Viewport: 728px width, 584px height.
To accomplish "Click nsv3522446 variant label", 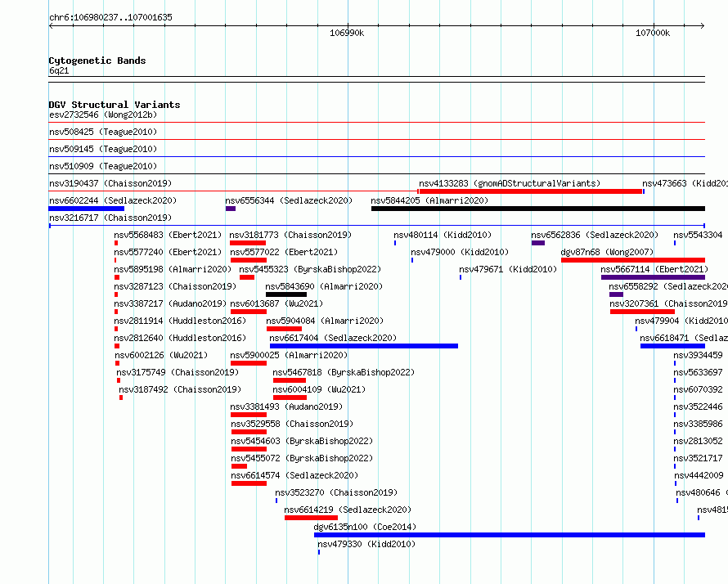I will coord(699,407).
